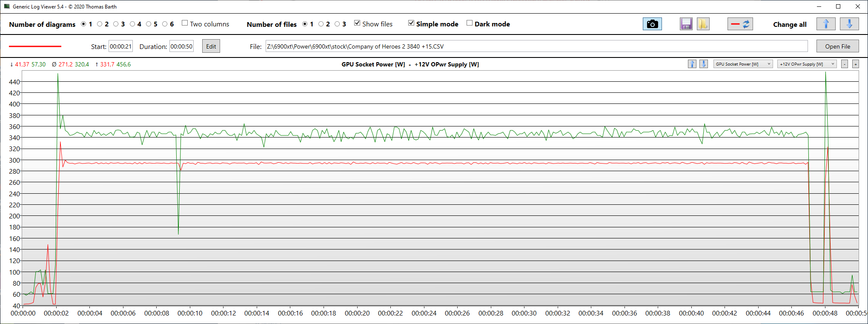Click the minus button above the chart
The width and height of the screenshot is (868, 324).
tap(845, 64)
